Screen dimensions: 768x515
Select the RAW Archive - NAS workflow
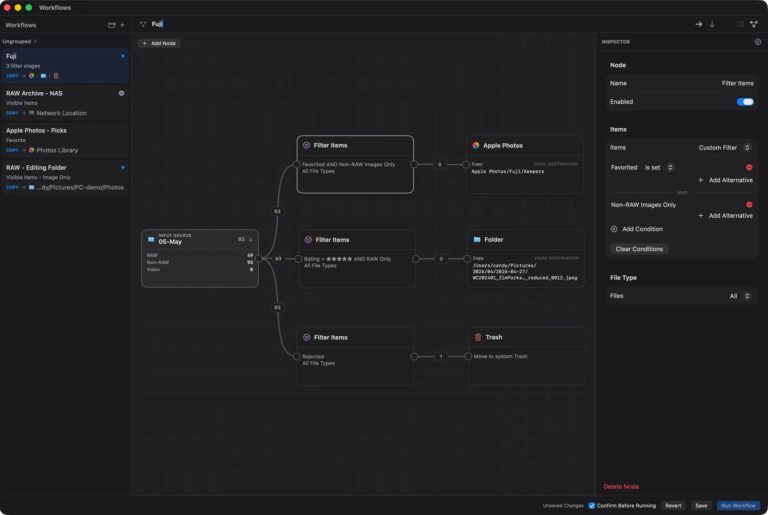[65, 103]
